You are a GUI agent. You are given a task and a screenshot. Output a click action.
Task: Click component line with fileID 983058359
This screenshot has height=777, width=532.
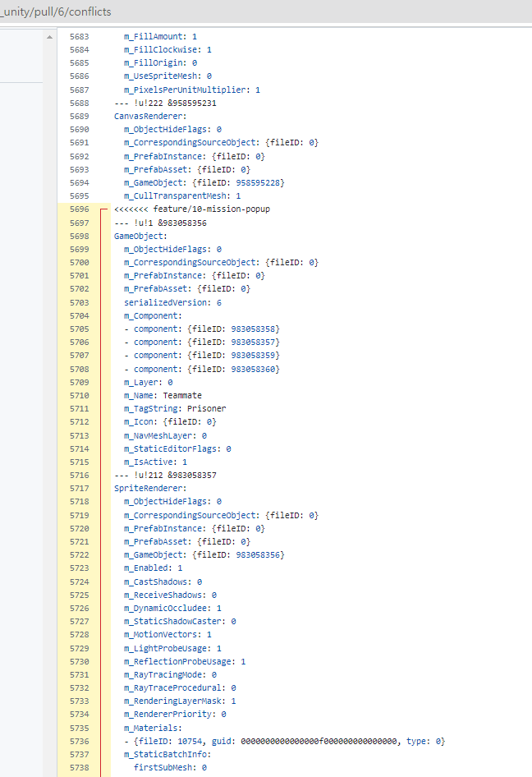(x=202, y=356)
